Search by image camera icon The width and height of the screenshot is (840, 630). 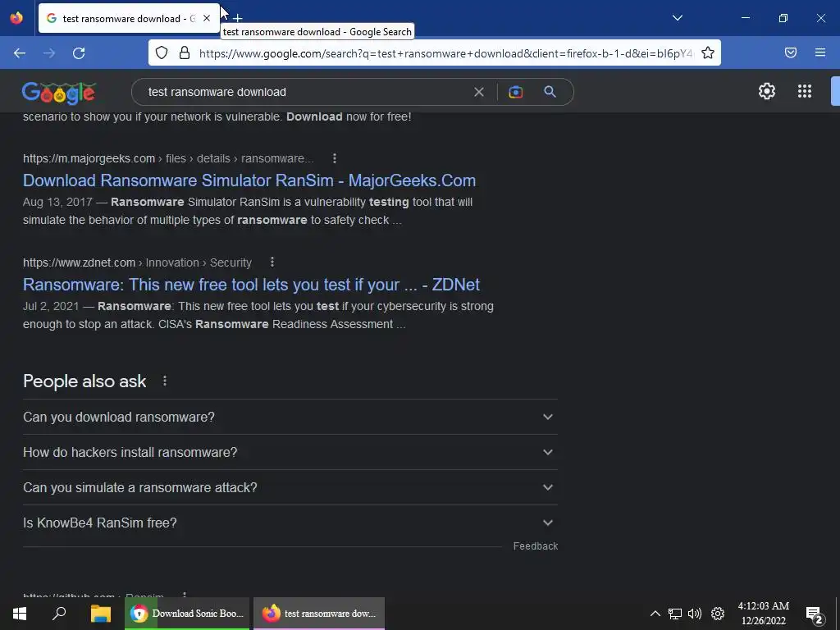click(515, 92)
